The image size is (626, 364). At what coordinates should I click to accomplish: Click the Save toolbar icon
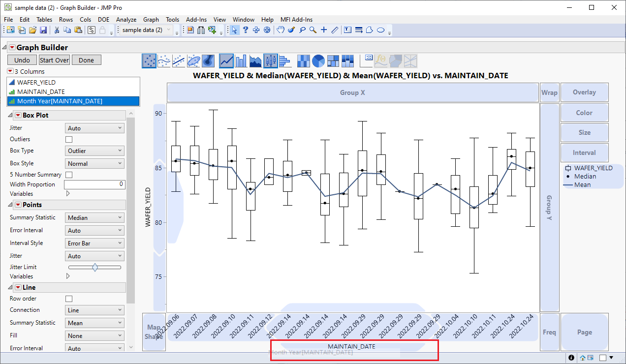[44, 30]
